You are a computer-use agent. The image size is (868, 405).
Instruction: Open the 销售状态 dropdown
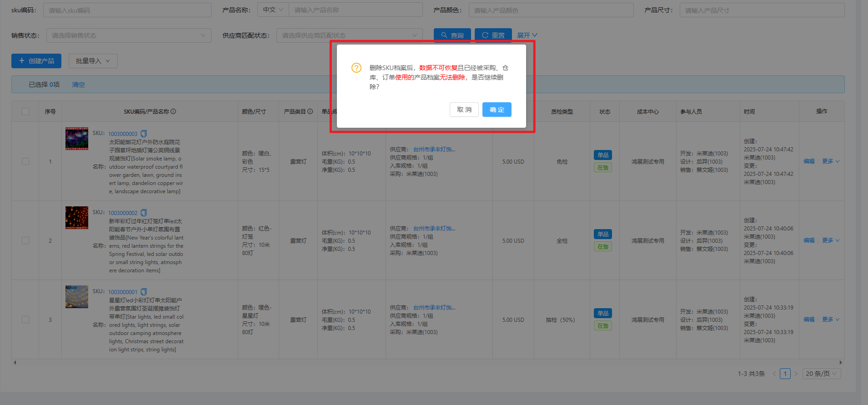(128, 35)
